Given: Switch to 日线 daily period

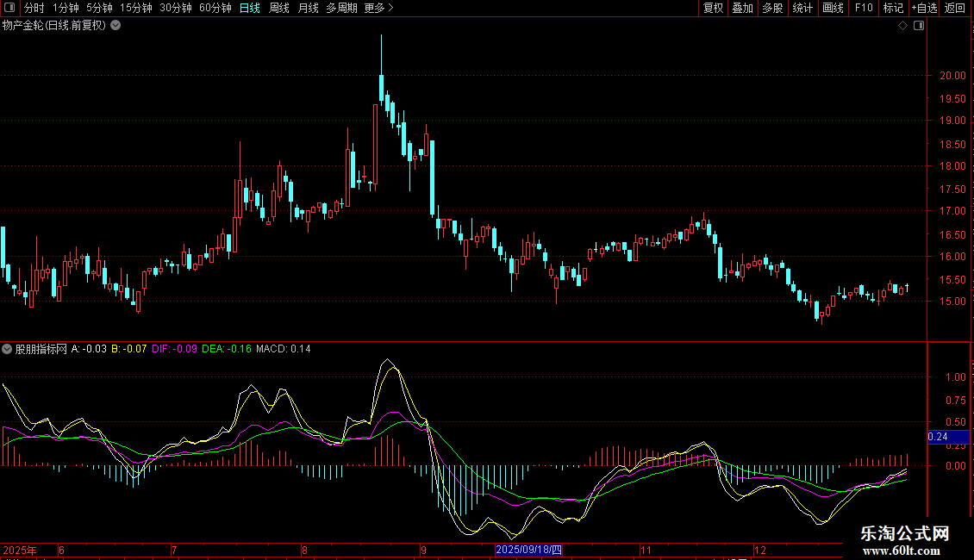Looking at the screenshot, I should pyautogui.click(x=249, y=9).
